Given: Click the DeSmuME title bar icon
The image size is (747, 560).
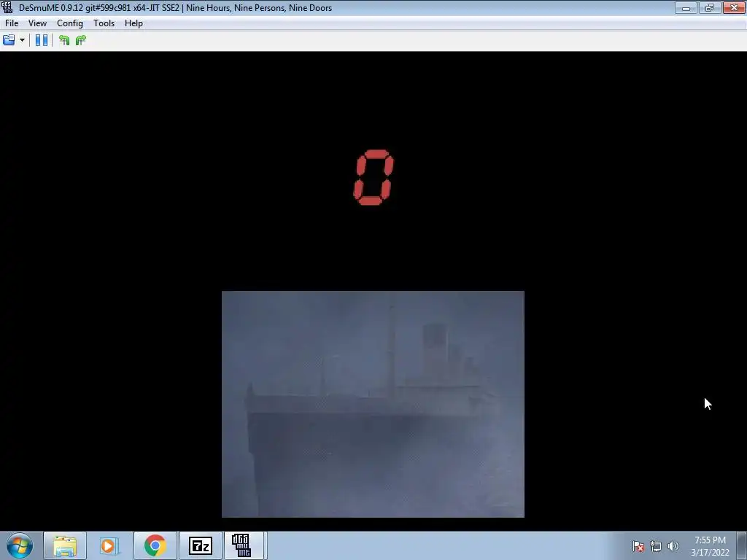Looking at the screenshot, I should [x=7, y=7].
